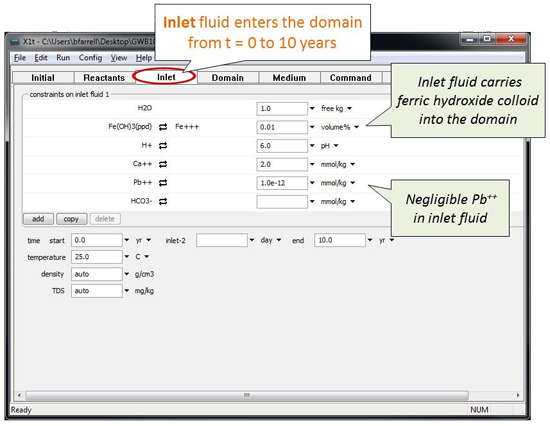Open the Domain tab

point(228,78)
